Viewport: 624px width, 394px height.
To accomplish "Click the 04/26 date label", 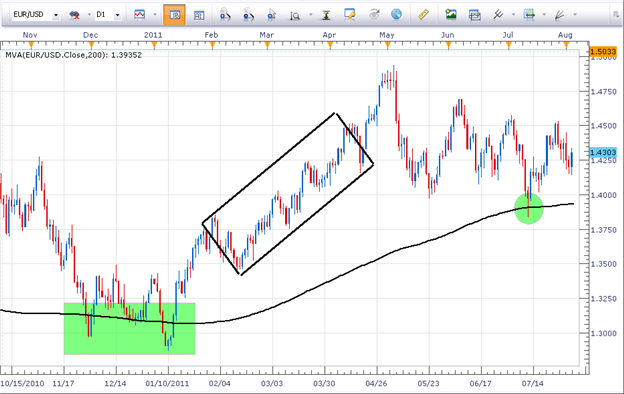I will pyautogui.click(x=376, y=384).
